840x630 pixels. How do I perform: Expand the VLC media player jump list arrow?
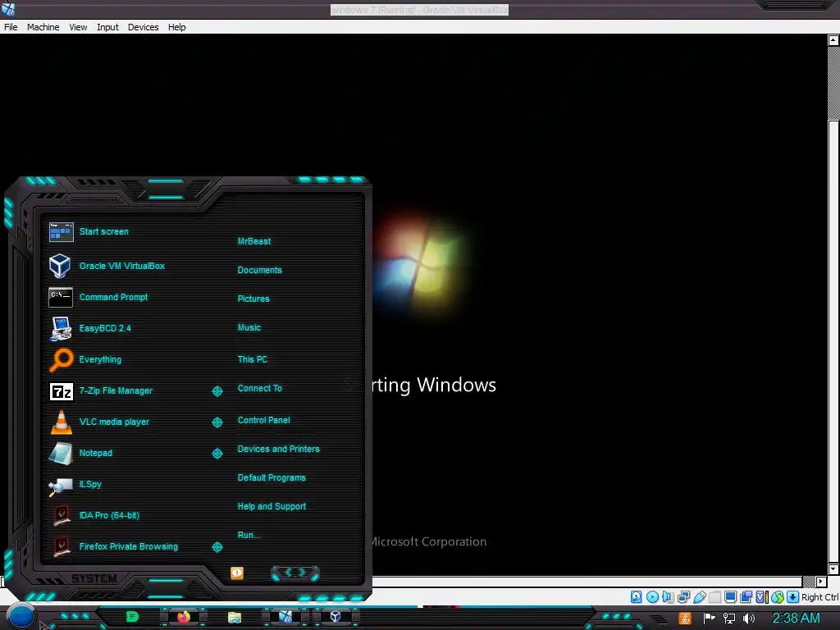(217, 422)
